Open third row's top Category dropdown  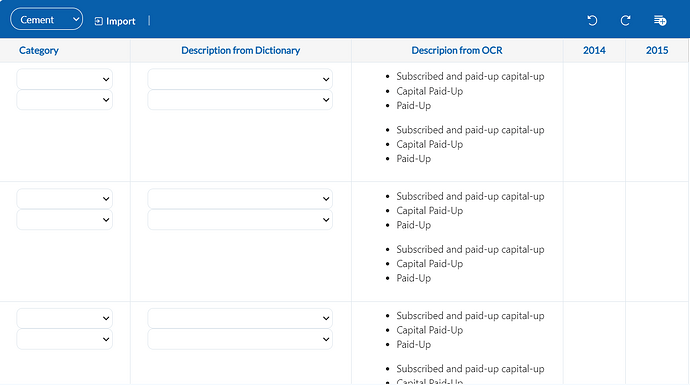click(x=65, y=318)
